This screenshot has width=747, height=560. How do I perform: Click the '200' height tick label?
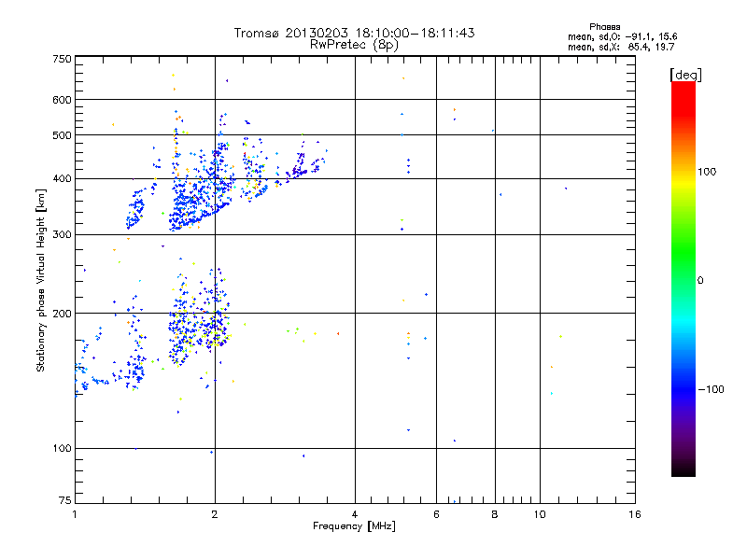[62, 314]
